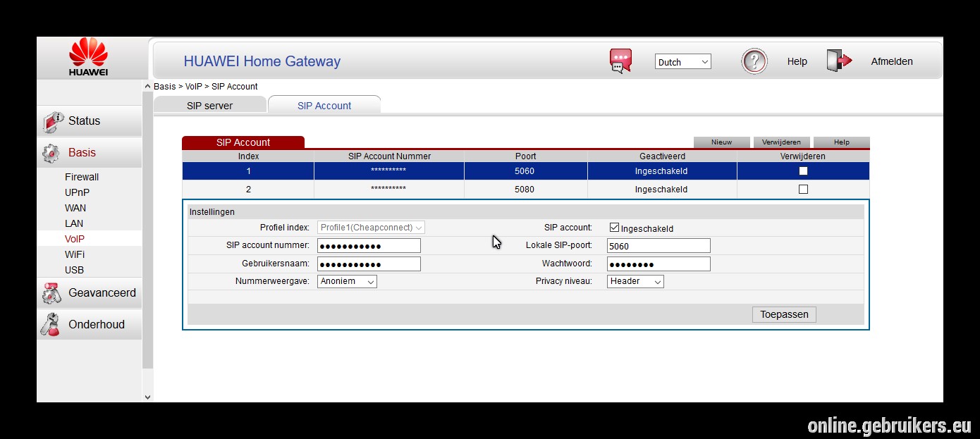980x439 pixels.
Task: Click the red chat bubble icon
Action: [620, 61]
